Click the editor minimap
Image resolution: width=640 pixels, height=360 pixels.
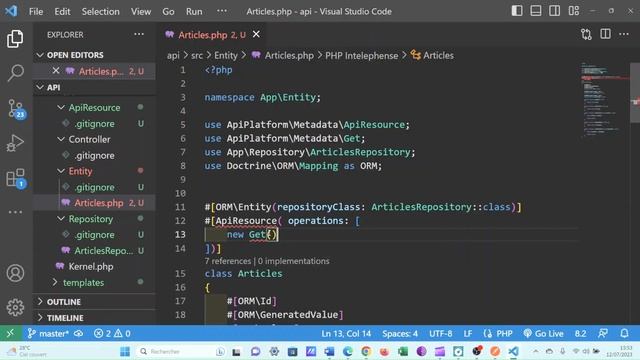605,100
